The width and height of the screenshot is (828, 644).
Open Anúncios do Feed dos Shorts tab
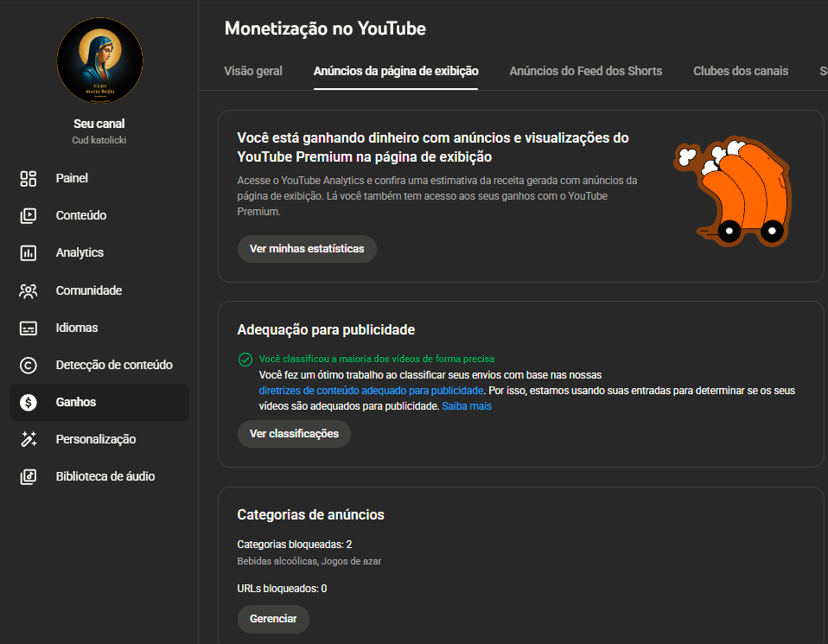[x=586, y=71]
